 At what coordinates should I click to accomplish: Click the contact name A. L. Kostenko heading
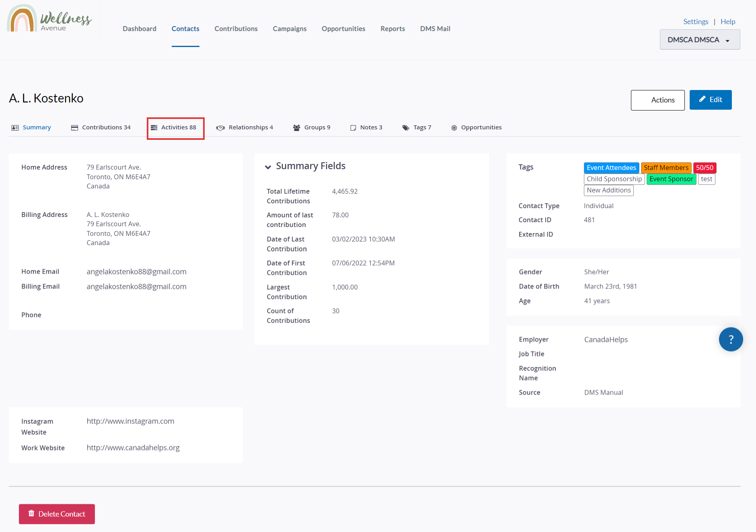[x=46, y=98]
